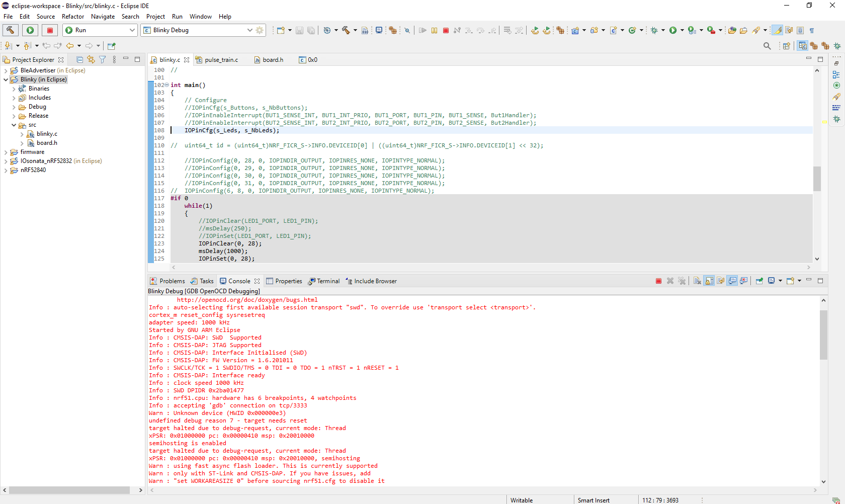Collapse main function fold marker
845x504 pixels.
tap(167, 85)
